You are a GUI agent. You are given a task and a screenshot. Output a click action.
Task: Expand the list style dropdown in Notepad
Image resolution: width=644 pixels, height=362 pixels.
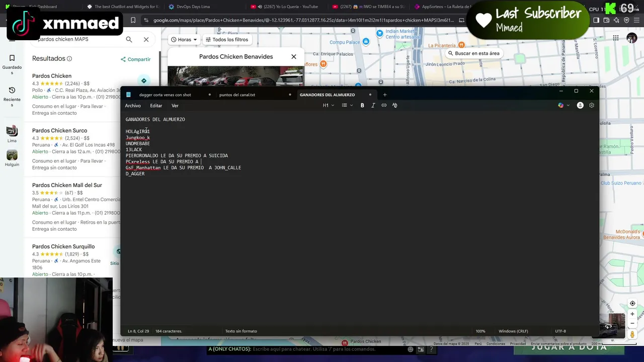[x=347, y=105]
